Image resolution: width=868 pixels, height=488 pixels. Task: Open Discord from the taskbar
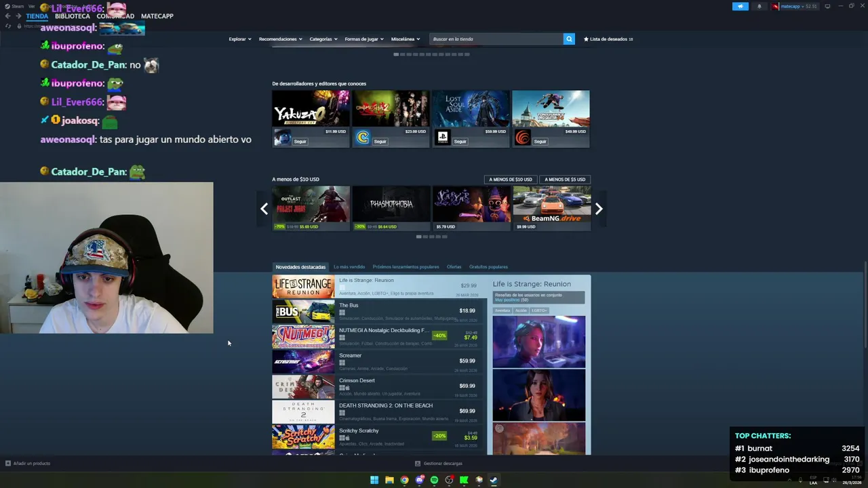click(x=419, y=480)
